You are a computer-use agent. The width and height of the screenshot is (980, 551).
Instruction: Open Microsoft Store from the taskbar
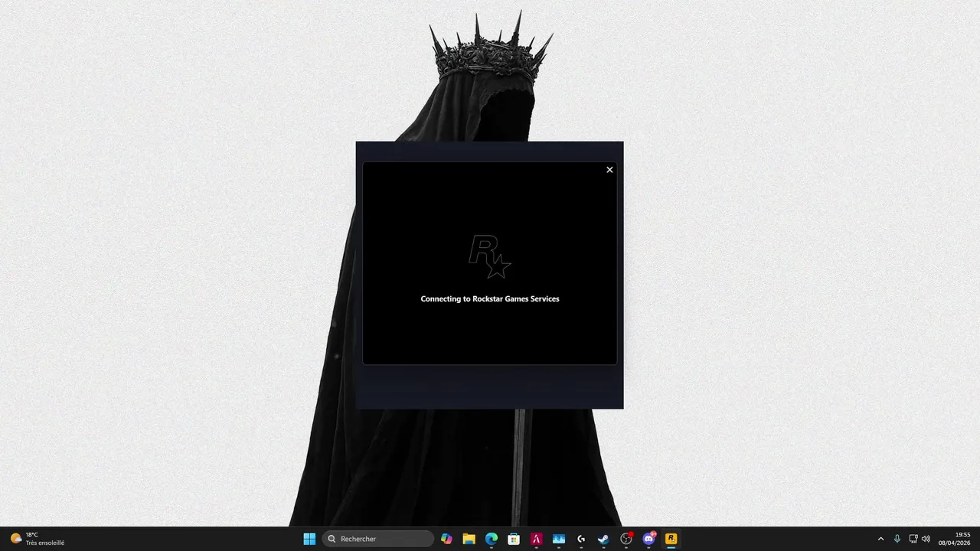click(514, 539)
